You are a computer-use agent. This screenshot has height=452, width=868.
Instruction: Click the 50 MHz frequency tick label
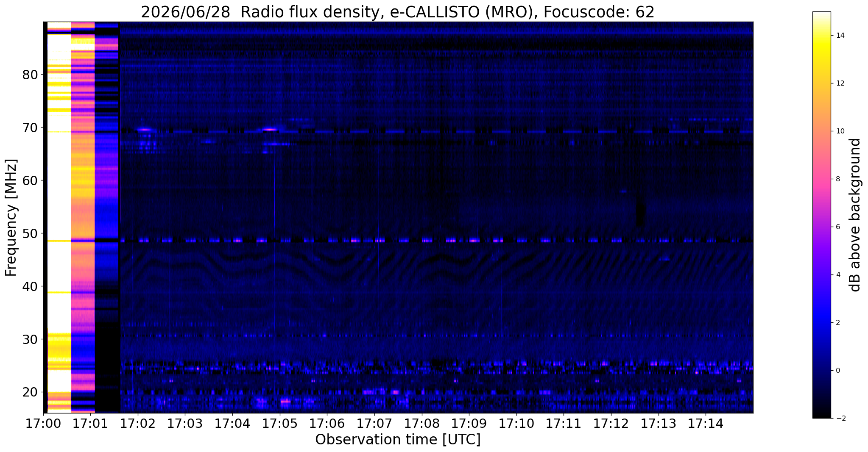click(x=30, y=233)
